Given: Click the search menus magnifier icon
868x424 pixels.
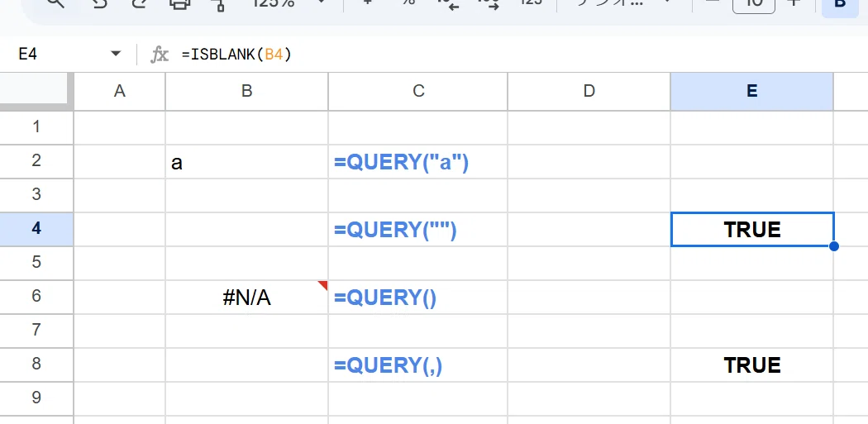Looking at the screenshot, I should (57, 2).
